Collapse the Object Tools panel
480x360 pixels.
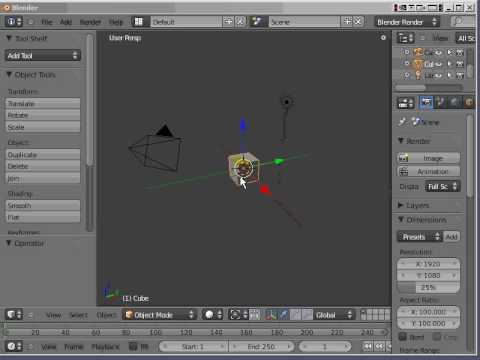pos(9,75)
